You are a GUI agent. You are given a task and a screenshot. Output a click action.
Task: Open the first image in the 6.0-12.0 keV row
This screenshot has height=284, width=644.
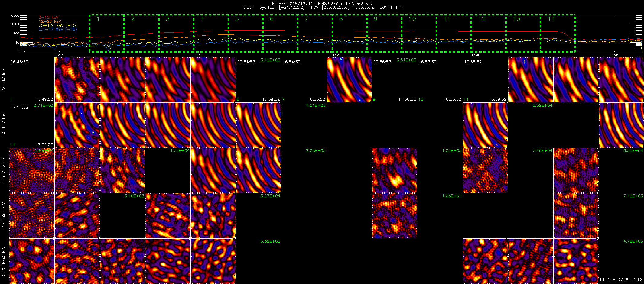coord(77,125)
